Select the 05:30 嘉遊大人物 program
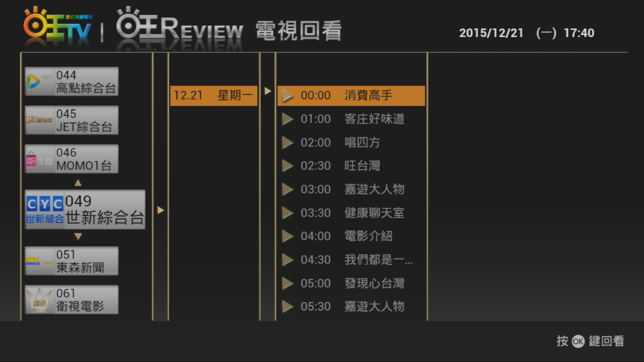 pos(351,306)
